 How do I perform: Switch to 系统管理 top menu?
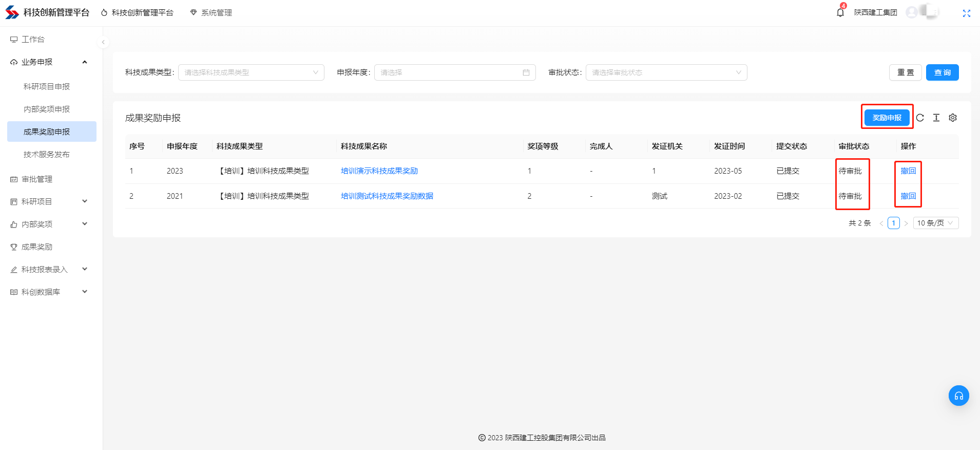click(x=211, y=13)
